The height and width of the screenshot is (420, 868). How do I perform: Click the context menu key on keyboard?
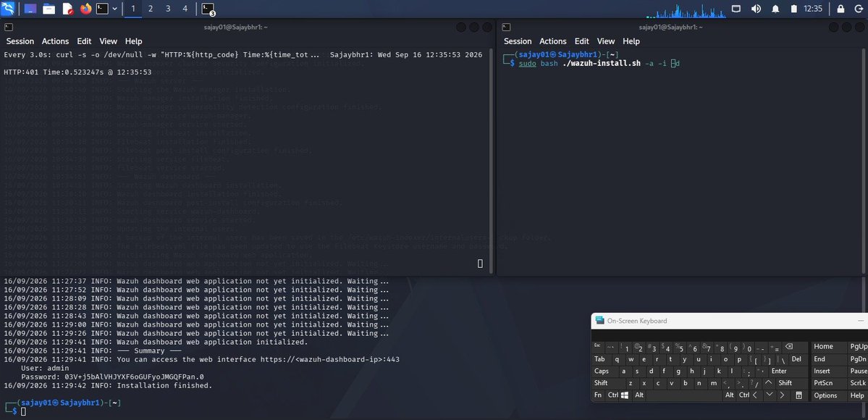(799, 395)
